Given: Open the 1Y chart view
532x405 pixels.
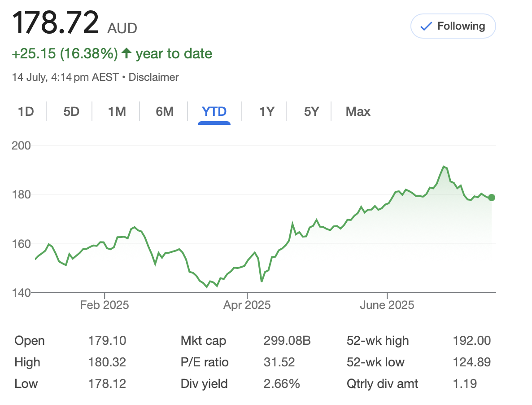Looking at the screenshot, I should tap(267, 111).
